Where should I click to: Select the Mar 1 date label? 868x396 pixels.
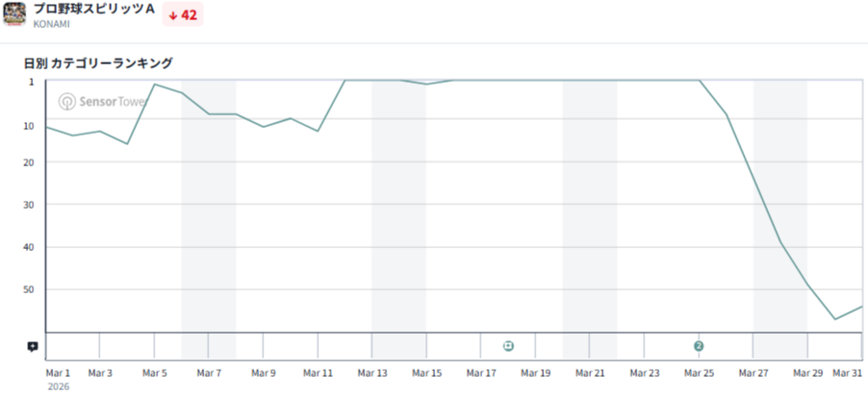click(x=59, y=372)
